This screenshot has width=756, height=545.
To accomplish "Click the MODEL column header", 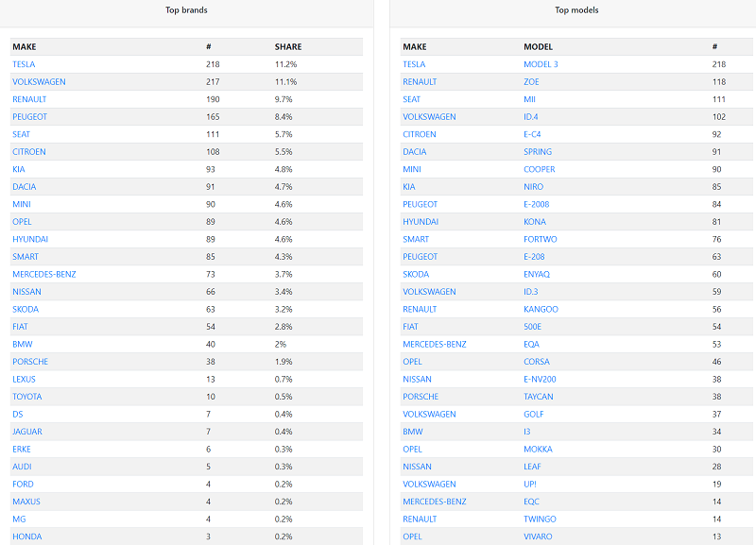I will [x=538, y=46].
